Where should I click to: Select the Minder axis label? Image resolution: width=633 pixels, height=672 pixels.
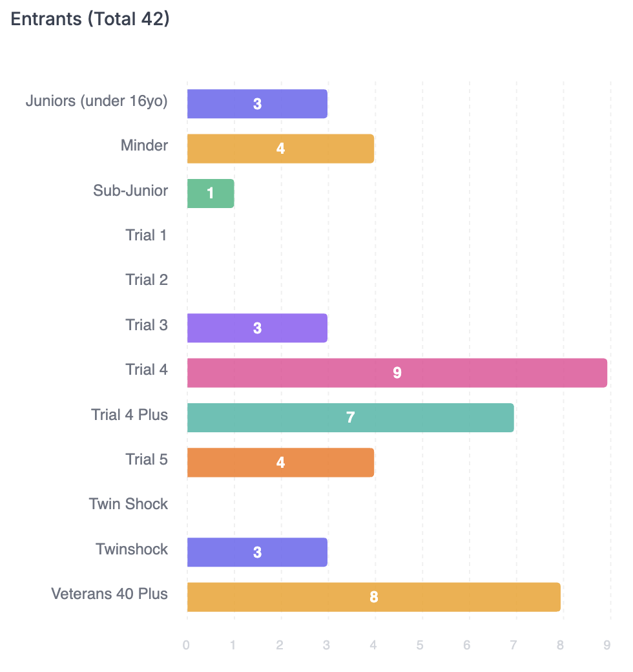pos(144,145)
